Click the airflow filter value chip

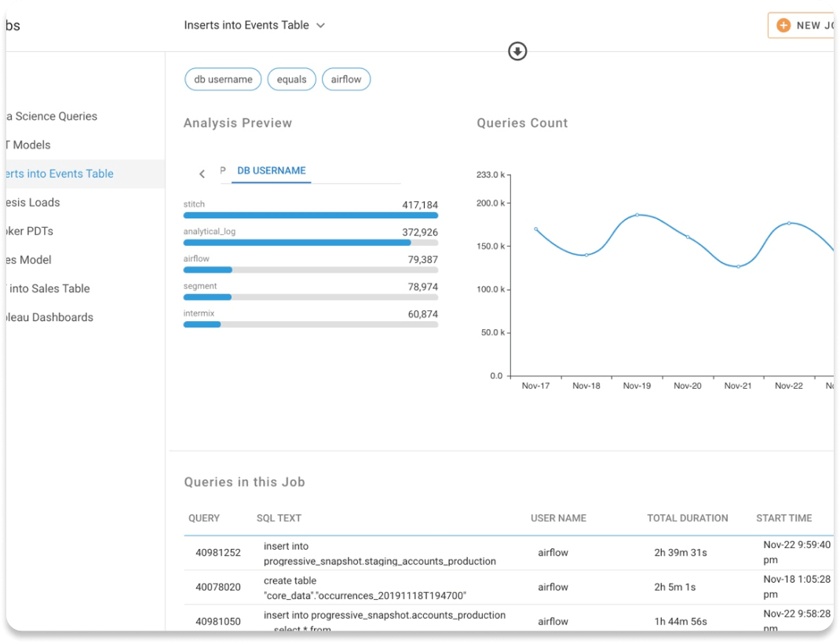346,79
